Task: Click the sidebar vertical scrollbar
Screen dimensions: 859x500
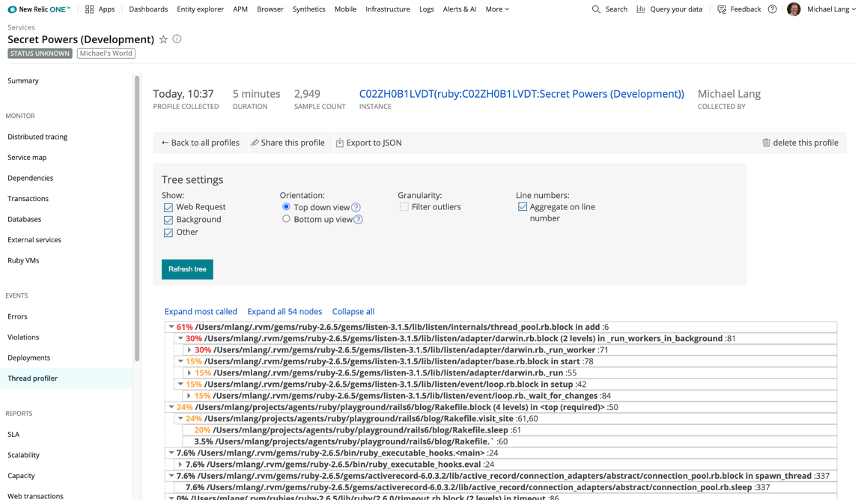Action: tap(137, 219)
